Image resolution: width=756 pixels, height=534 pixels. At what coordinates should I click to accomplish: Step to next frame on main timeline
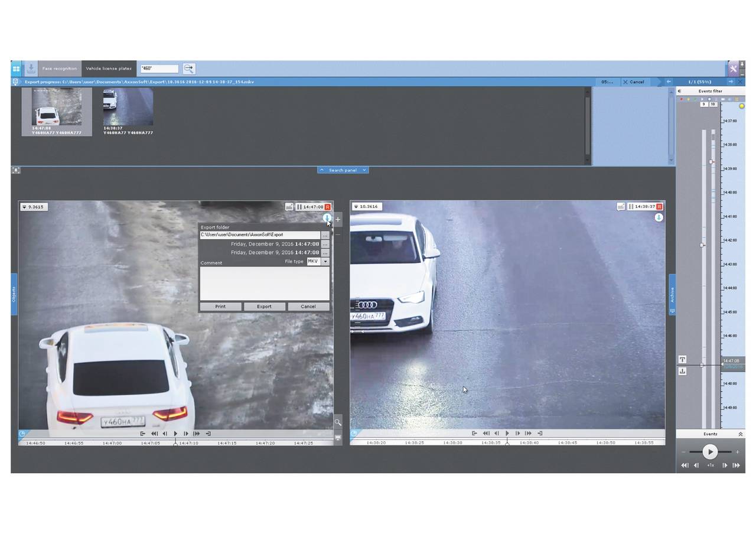click(725, 465)
